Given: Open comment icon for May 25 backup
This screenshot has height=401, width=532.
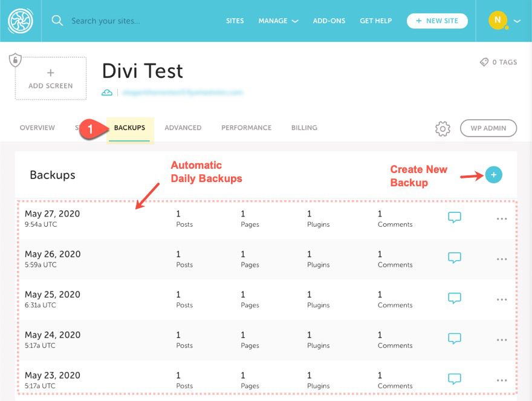Looking at the screenshot, I should (x=454, y=298).
